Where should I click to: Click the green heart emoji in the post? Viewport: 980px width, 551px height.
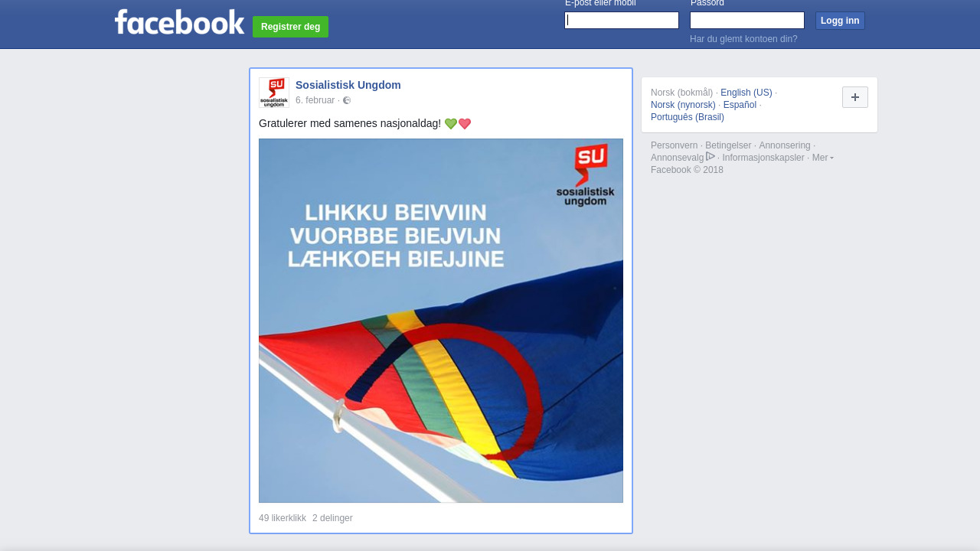451,124
